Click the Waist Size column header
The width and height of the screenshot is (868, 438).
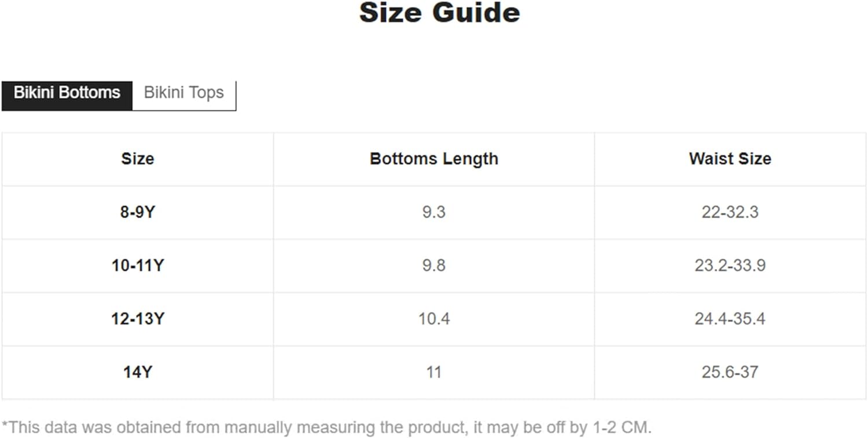point(730,159)
